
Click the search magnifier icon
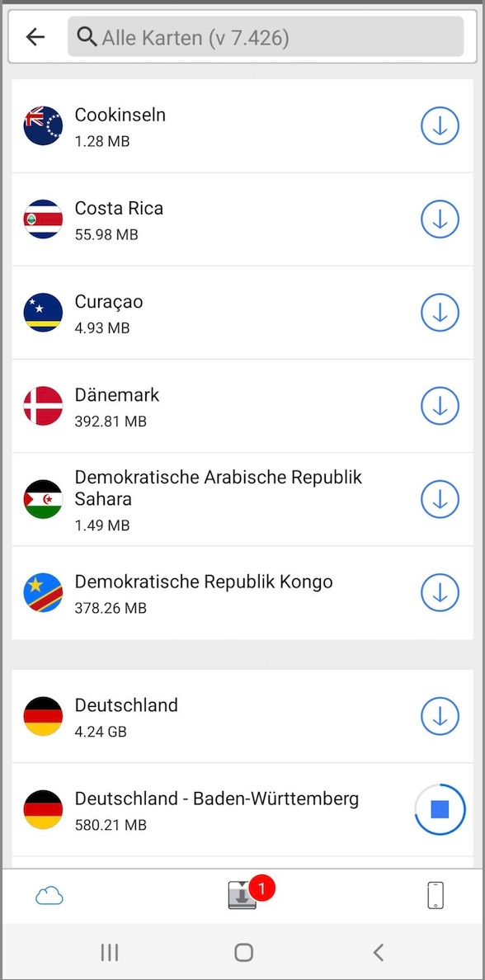click(87, 37)
